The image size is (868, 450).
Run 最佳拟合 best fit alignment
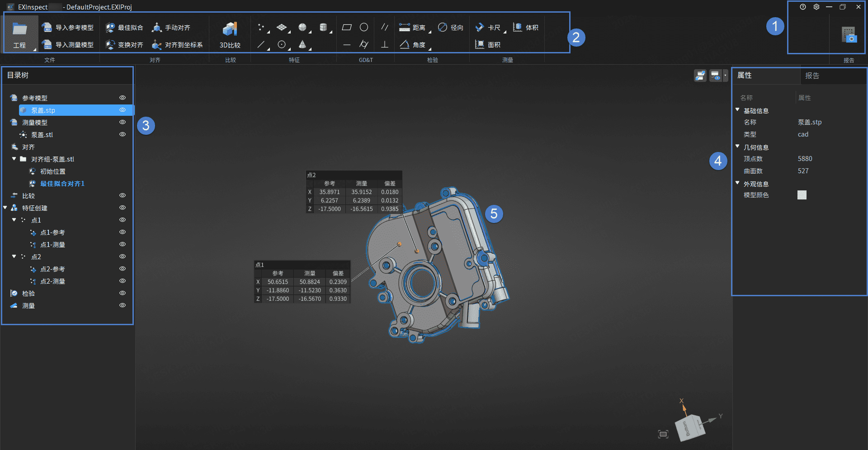coord(124,28)
